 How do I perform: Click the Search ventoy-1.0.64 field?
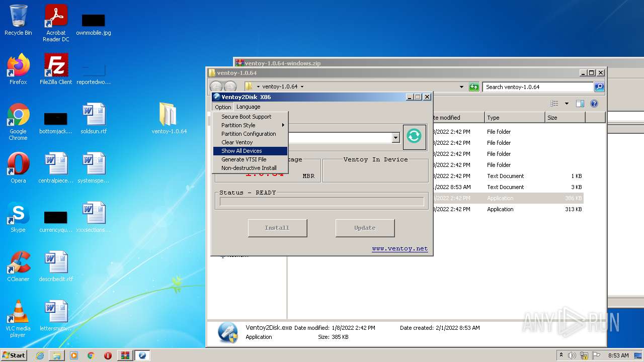tap(538, 87)
